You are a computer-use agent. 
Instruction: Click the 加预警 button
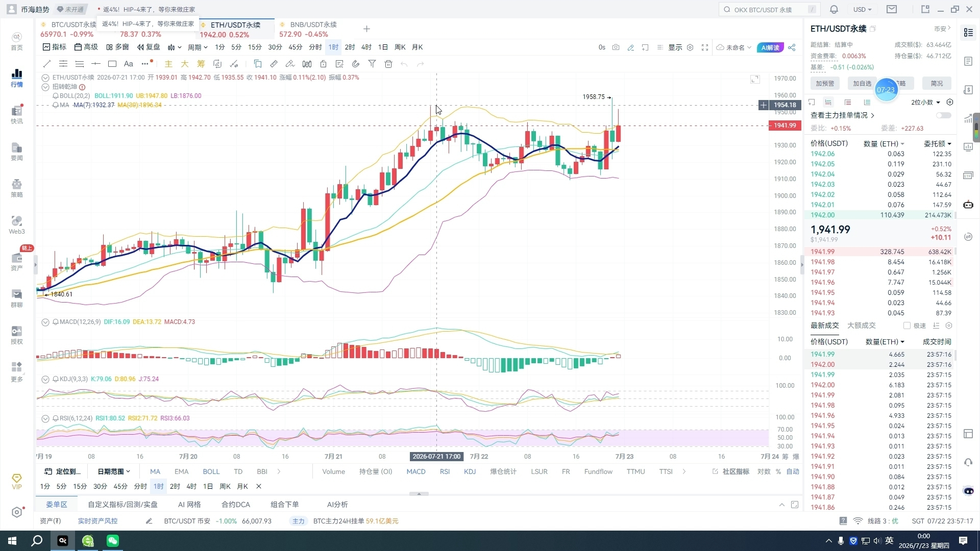pos(825,83)
